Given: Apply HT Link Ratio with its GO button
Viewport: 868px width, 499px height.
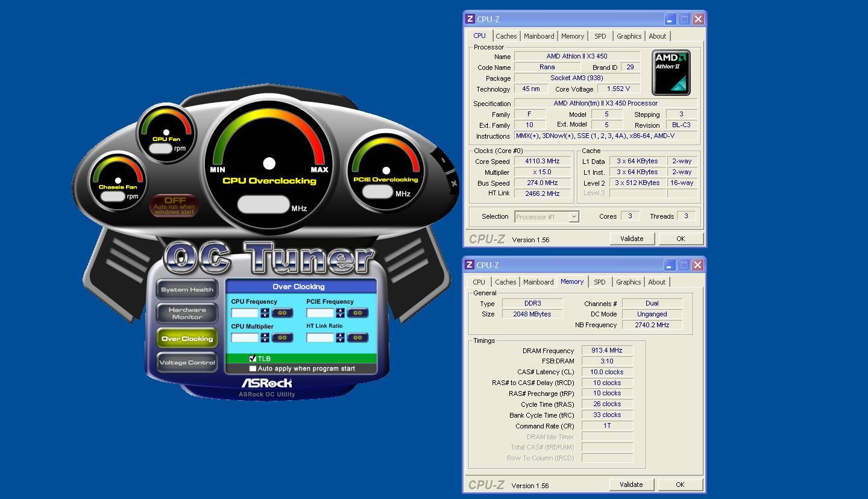Looking at the screenshot, I should pyautogui.click(x=357, y=337).
